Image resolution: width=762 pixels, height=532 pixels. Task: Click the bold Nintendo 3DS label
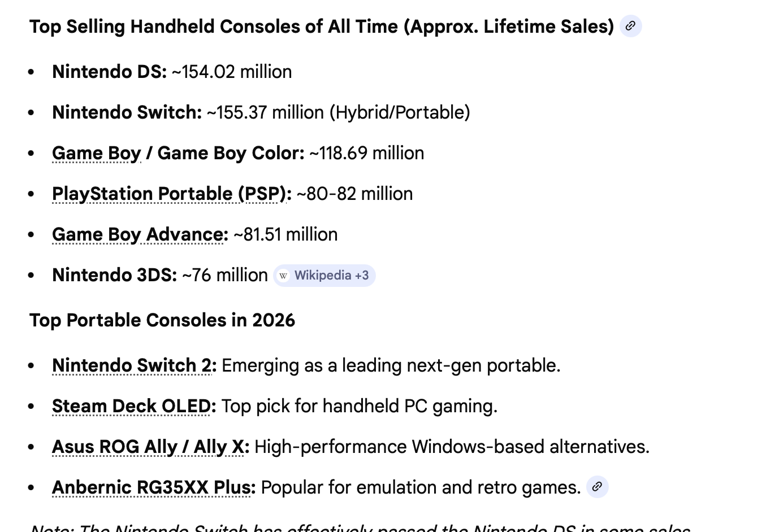click(114, 275)
